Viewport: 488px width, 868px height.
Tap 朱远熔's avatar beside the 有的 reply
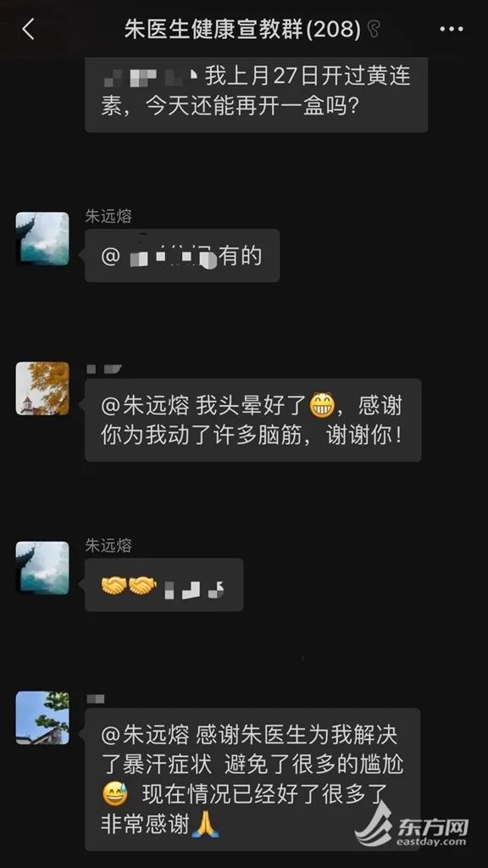click(42, 238)
